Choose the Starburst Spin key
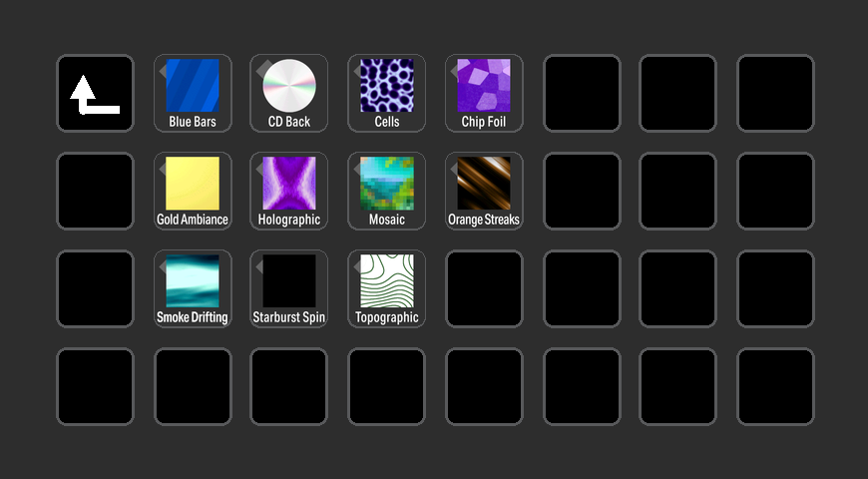 [x=289, y=288]
